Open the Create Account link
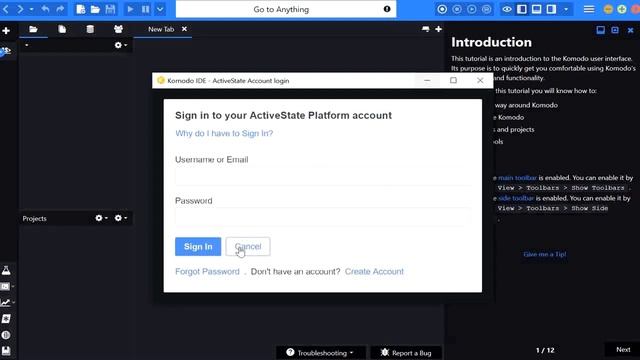The height and width of the screenshot is (360, 640). (374, 271)
